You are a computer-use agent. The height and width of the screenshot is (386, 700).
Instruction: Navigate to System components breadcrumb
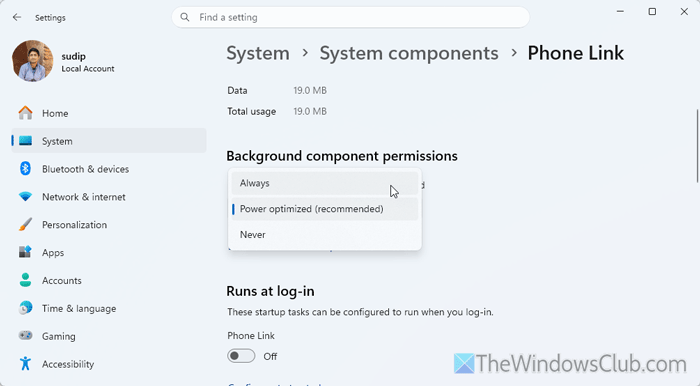click(x=409, y=53)
